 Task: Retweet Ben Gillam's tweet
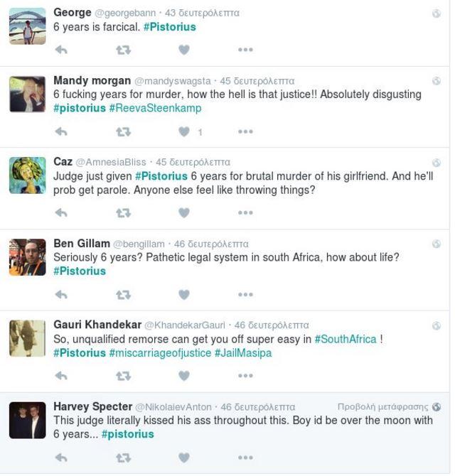pyautogui.click(x=123, y=294)
